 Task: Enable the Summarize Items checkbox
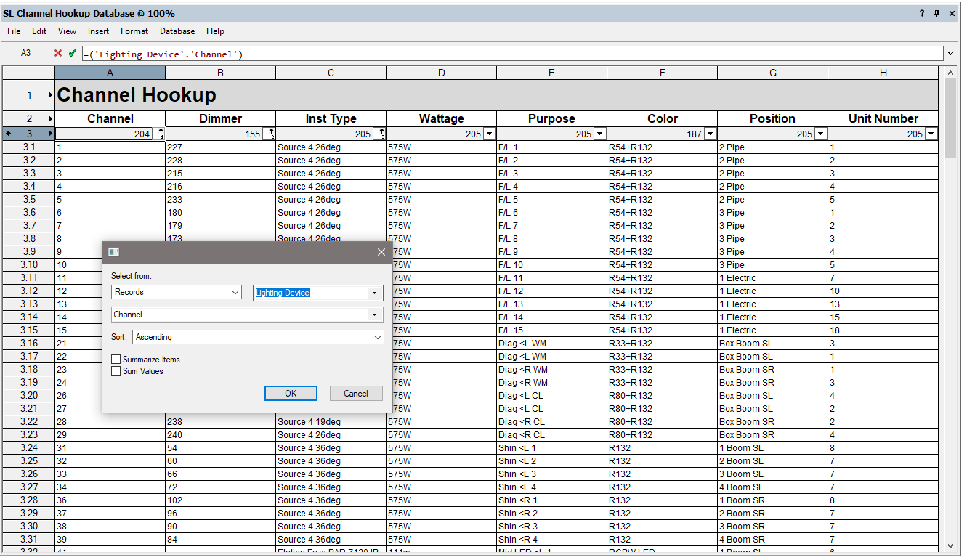[x=116, y=359]
